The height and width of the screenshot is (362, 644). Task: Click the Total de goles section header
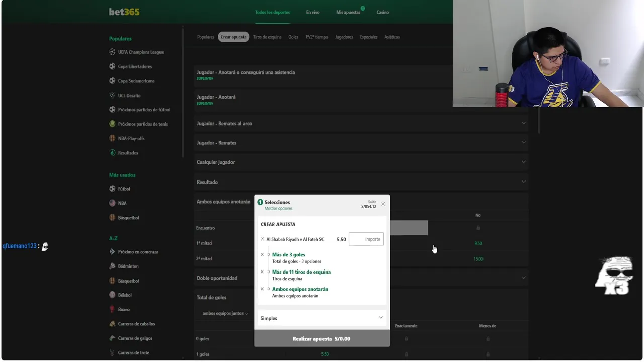click(212, 297)
